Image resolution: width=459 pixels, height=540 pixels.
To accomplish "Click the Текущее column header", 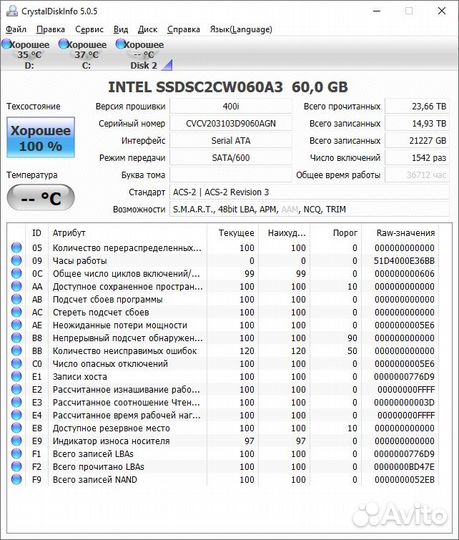I will coord(233,233).
